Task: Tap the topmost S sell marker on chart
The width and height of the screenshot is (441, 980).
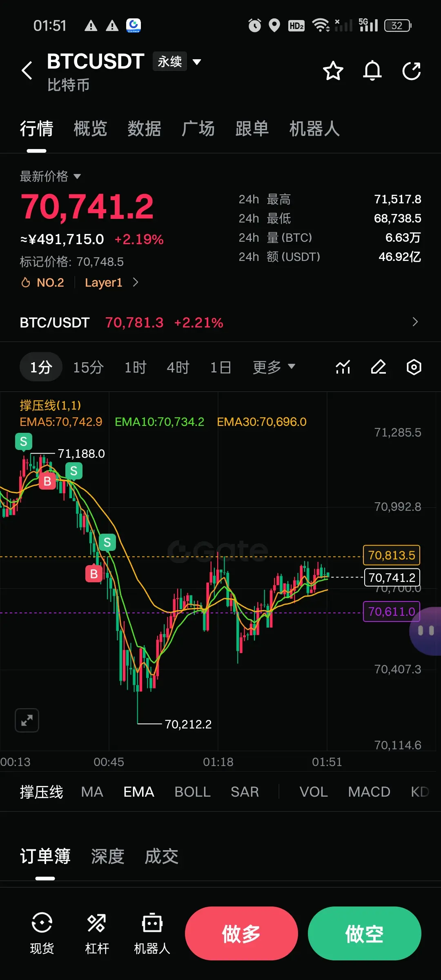Action: tap(24, 441)
